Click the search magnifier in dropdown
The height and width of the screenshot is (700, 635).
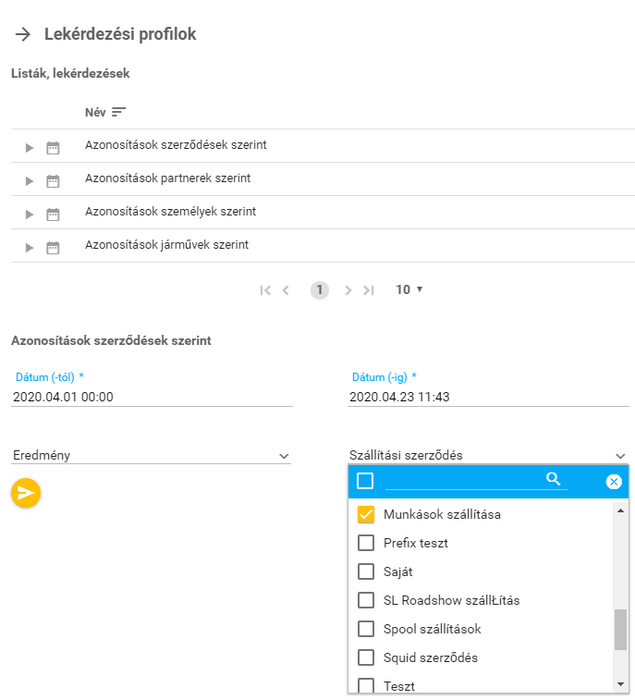click(x=553, y=480)
